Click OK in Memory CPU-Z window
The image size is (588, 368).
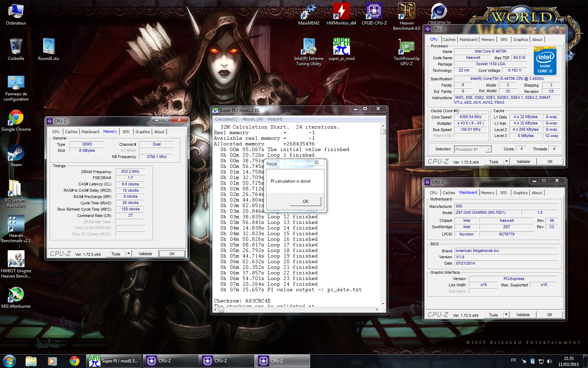coord(172,254)
